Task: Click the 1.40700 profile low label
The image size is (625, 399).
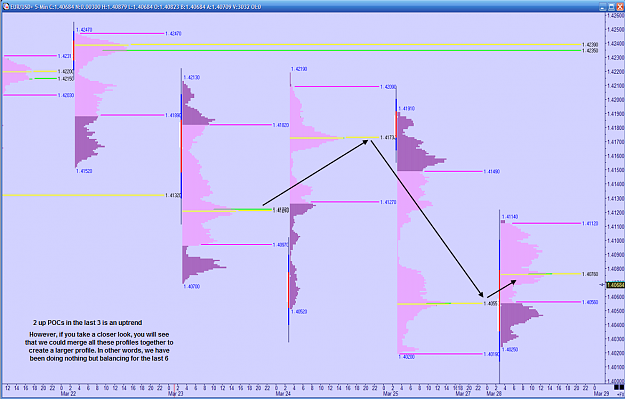Action: pos(191,287)
